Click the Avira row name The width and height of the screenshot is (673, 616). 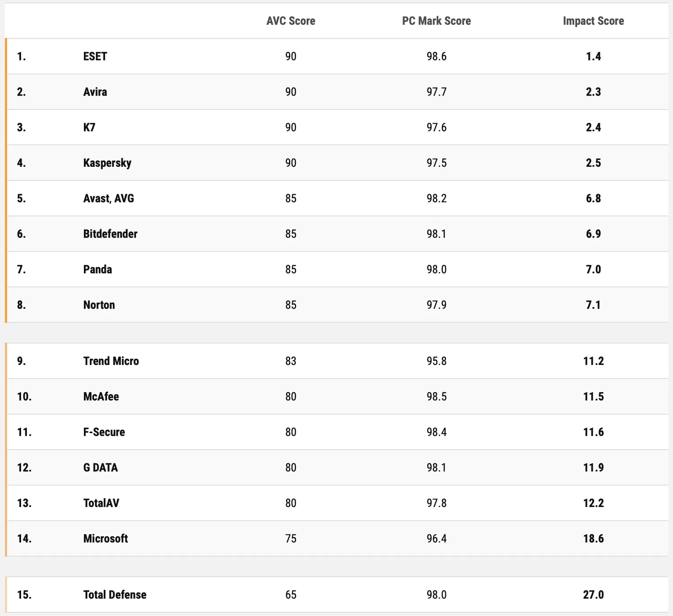(95, 92)
